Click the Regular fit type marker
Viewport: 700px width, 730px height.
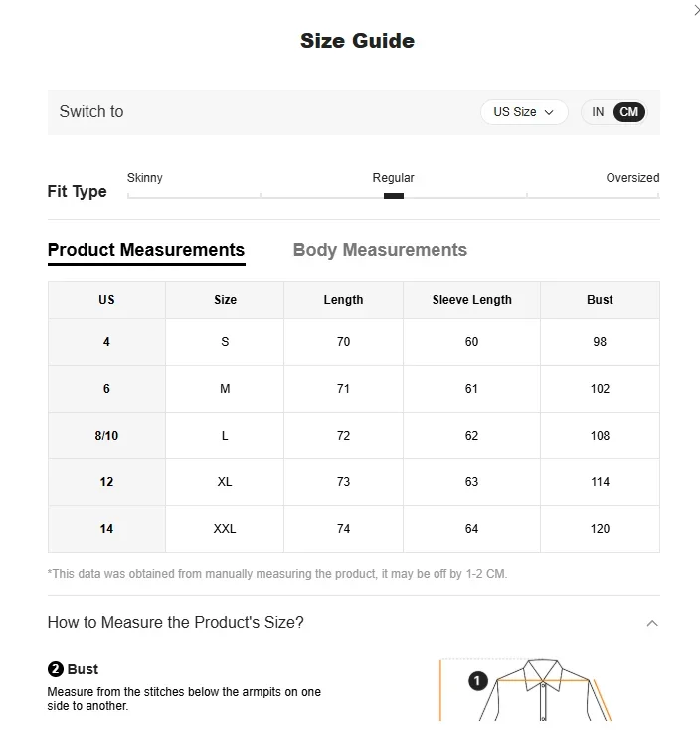click(394, 195)
